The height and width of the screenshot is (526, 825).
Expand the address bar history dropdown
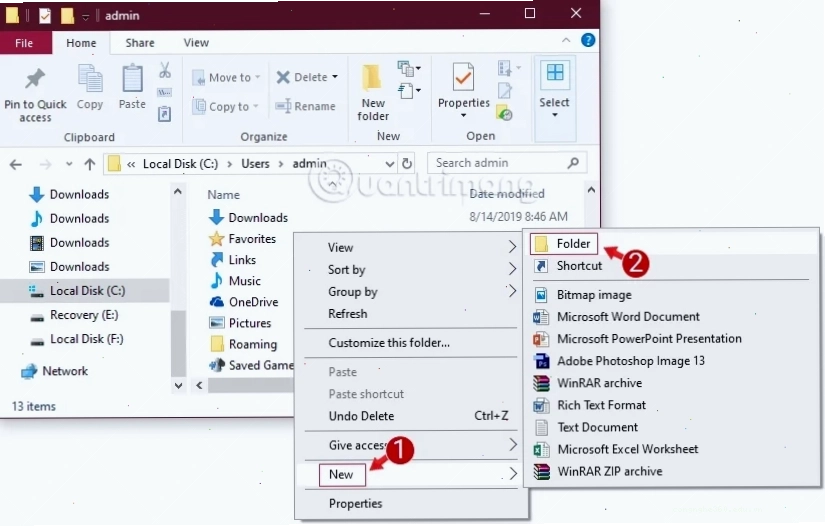pyautogui.click(x=389, y=164)
